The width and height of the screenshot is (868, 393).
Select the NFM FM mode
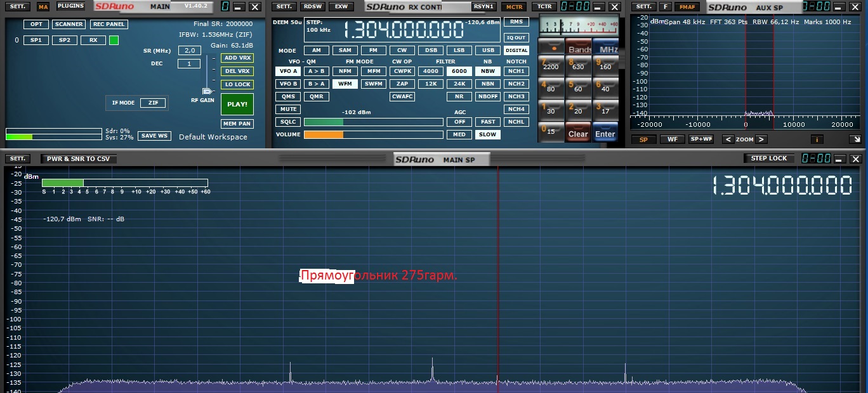[345, 71]
